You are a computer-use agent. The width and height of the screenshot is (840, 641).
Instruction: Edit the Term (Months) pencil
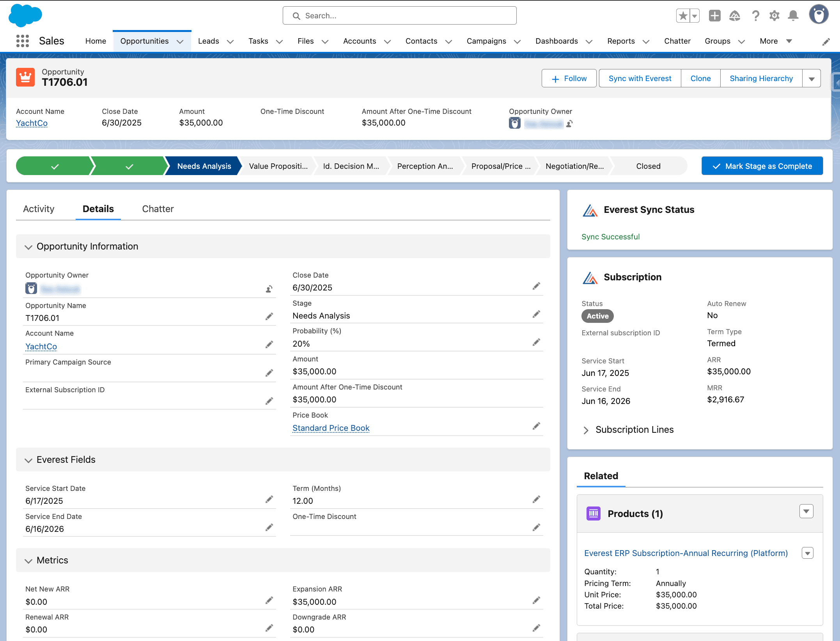click(x=536, y=499)
